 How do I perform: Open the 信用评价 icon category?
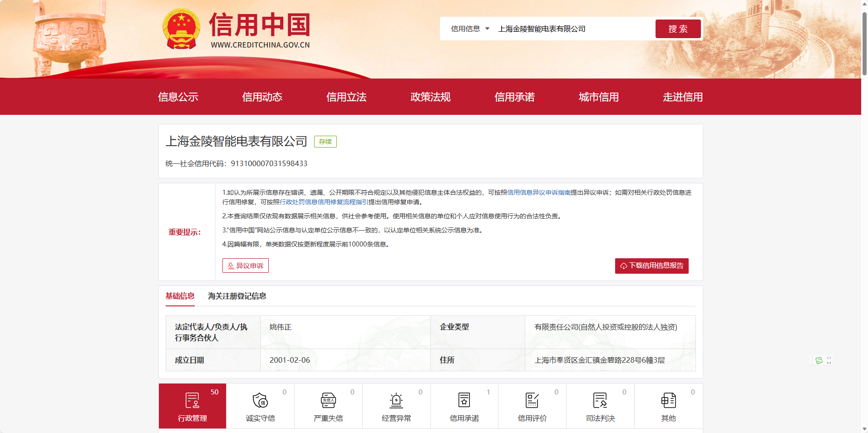click(532, 400)
